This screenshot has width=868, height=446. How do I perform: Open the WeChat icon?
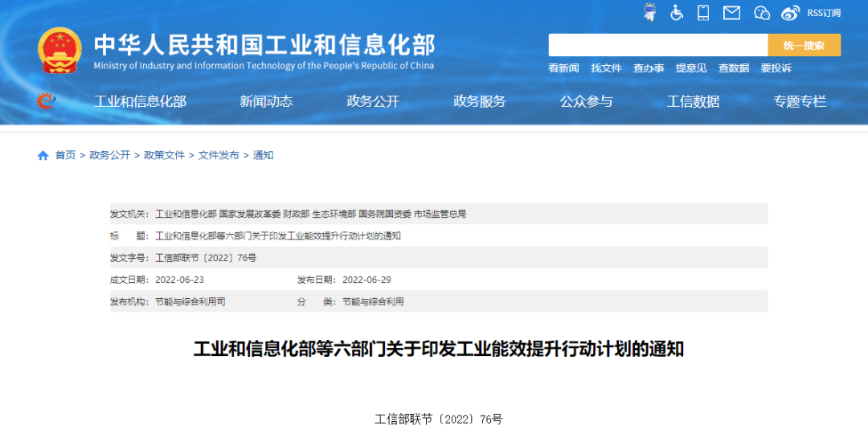762,13
